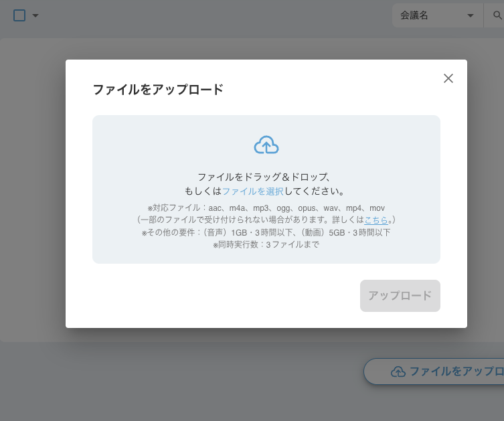Click the search magnifier icon
504x421 pixels.
(x=497, y=15)
